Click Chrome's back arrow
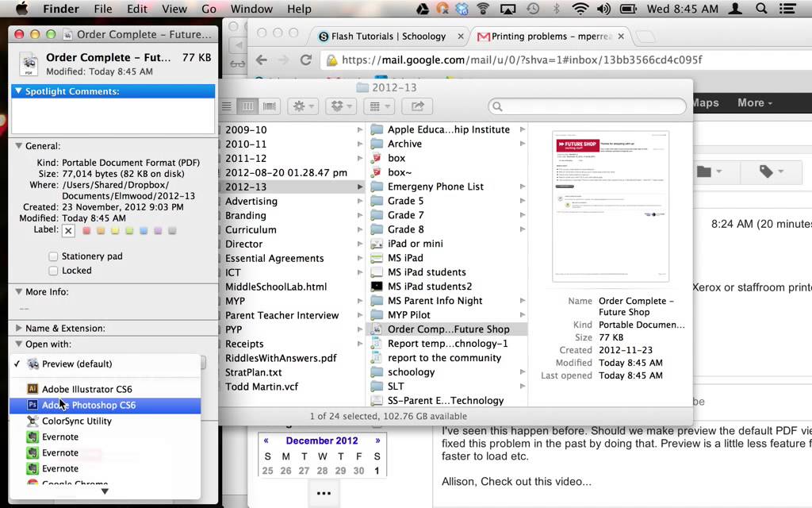 point(262,60)
